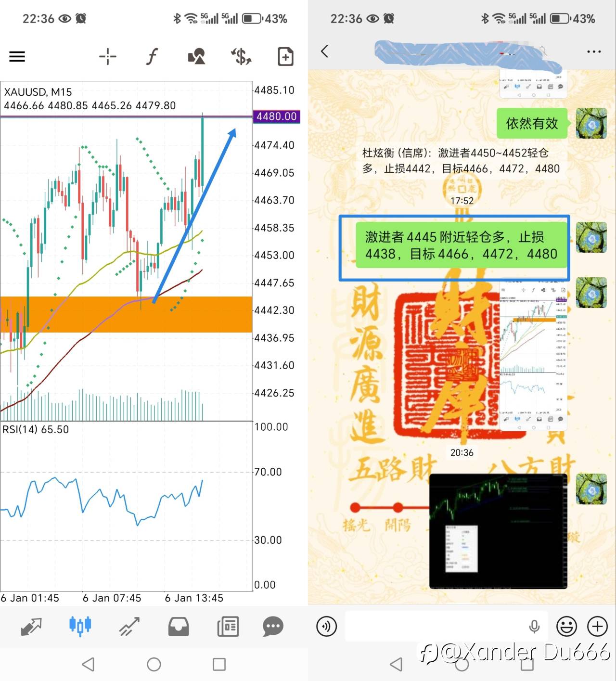Open the Trade tab trend icon
This screenshot has height=681, width=616.
click(x=129, y=627)
